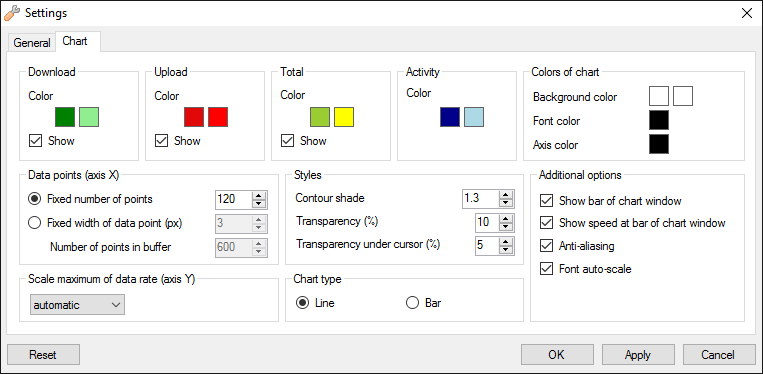This screenshot has height=374, width=763.
Task: Click the Transparency under cursor value field
Action: (x=487, y=245)
